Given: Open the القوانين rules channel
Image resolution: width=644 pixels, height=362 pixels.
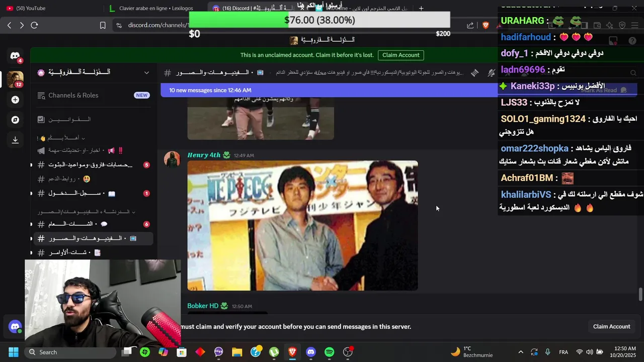Looking at the screenshot, I should point(93,119).
